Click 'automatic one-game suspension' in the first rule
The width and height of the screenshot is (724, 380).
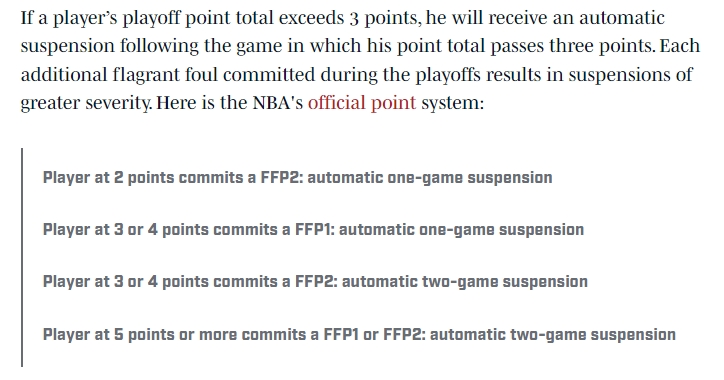(430, 178)
